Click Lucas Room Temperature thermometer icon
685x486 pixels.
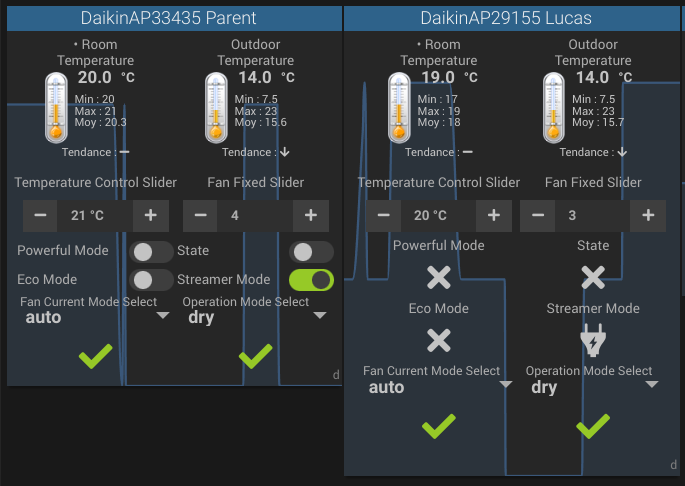[x=399, y=108]
